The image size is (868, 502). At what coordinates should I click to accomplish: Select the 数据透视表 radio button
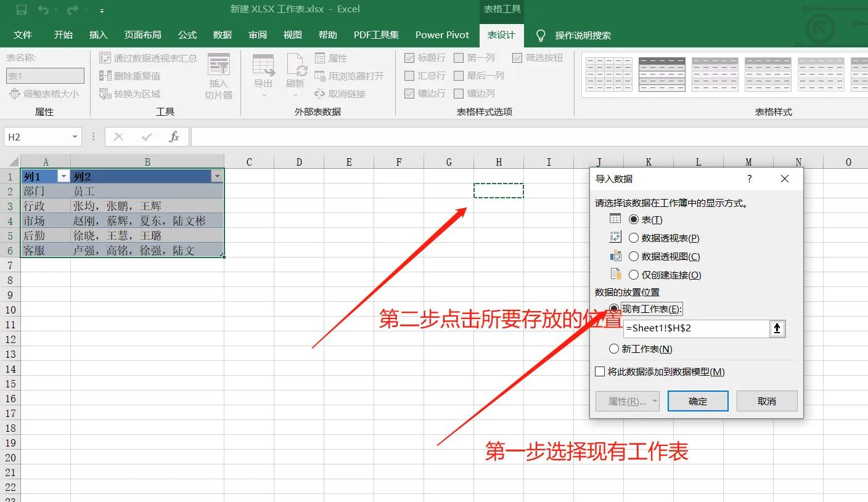634,237
